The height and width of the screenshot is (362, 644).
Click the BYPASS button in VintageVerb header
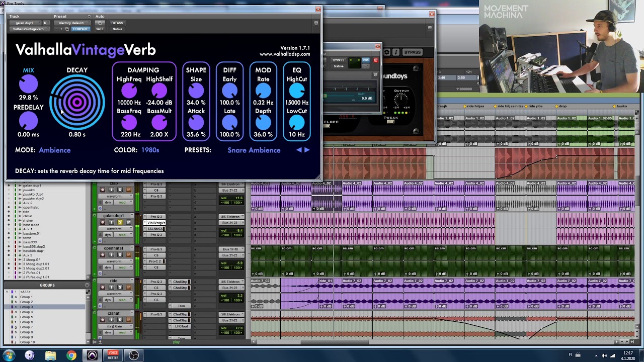click(117, 23)
